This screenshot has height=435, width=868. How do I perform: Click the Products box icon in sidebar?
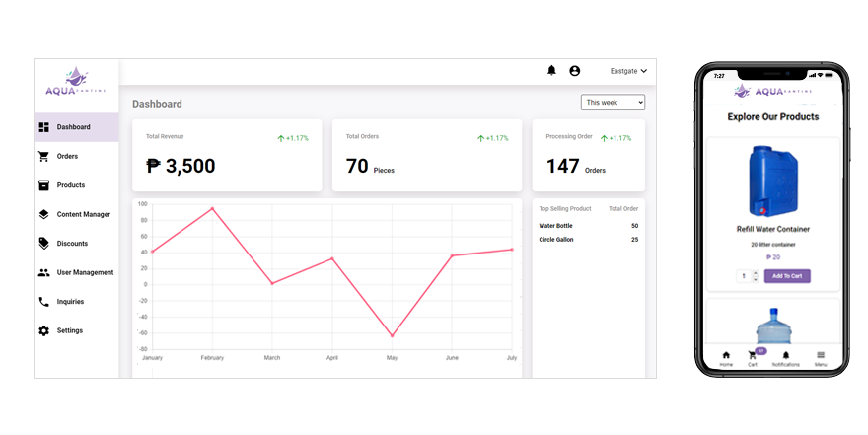coord(43,185)
